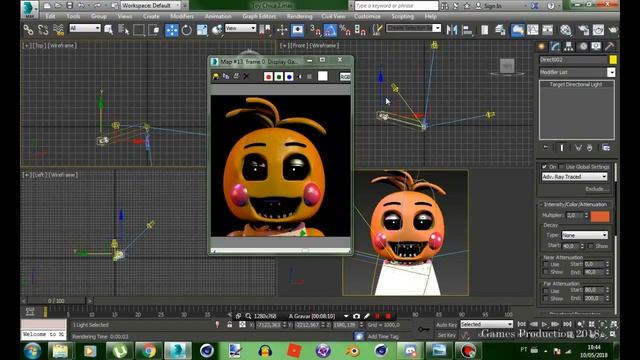Click Add Time Tag
Image resolution: width=640 pixels, height=360 pixels.
pyautogui.click(x=383, y=336)
